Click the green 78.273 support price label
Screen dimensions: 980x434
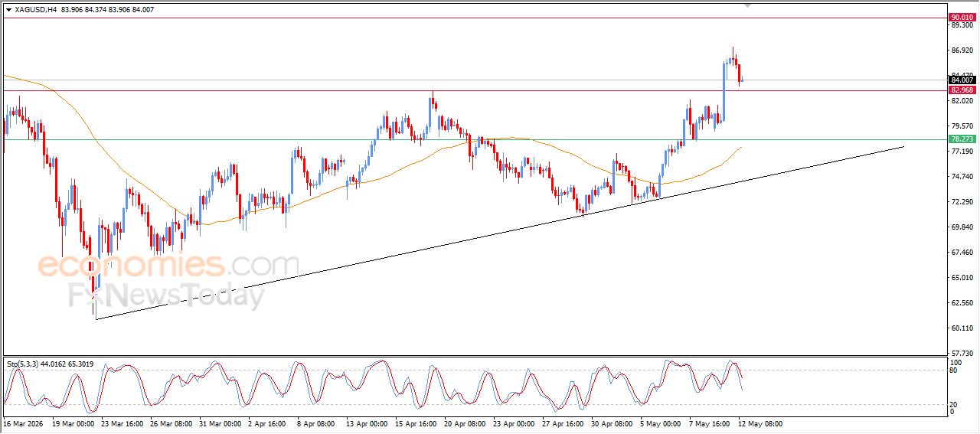(x=962, y=139)
